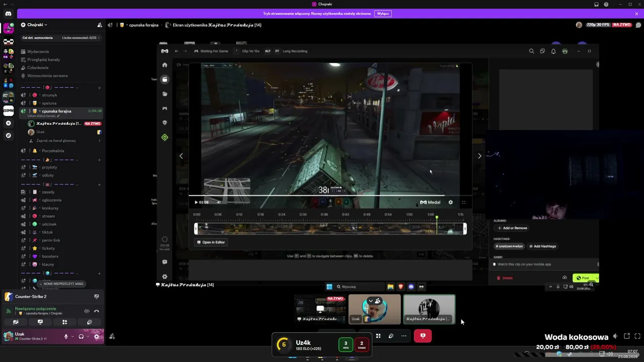This screenshot has height=362, width=644.
Task: Join the speluna voice channel
Action: pos(61,103)
